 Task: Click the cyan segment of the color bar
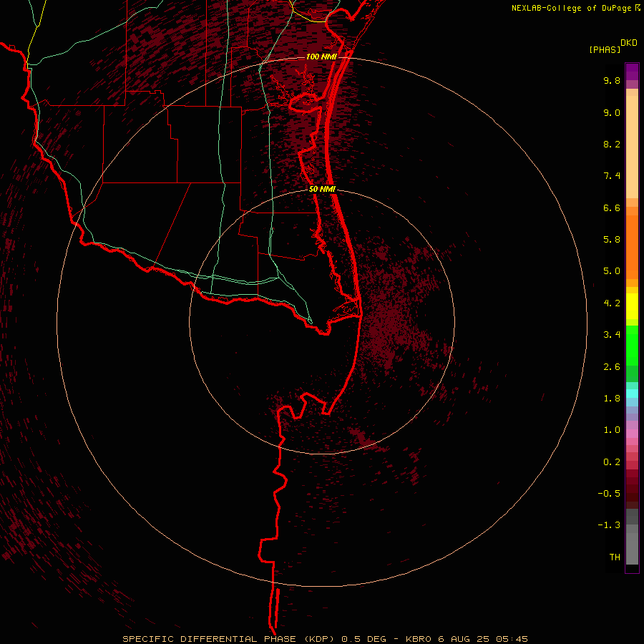pyautogui.click(x=632, y=393)
